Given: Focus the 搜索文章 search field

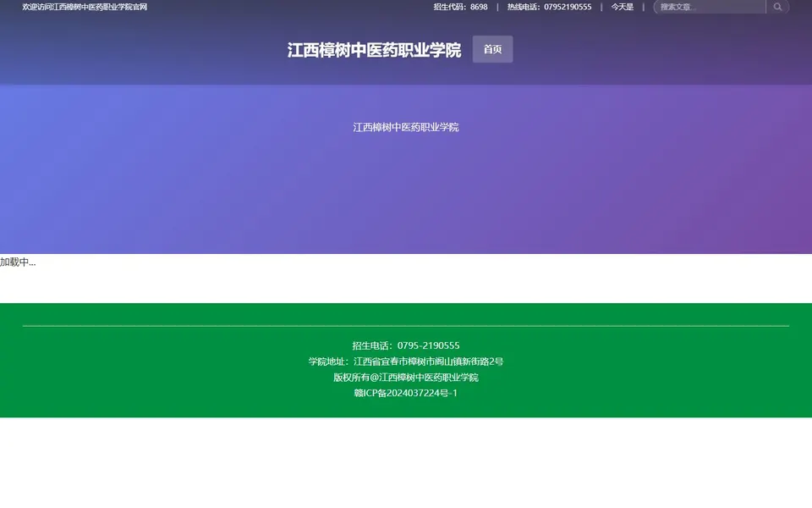Looking at the screenshot, I should 710,7.
